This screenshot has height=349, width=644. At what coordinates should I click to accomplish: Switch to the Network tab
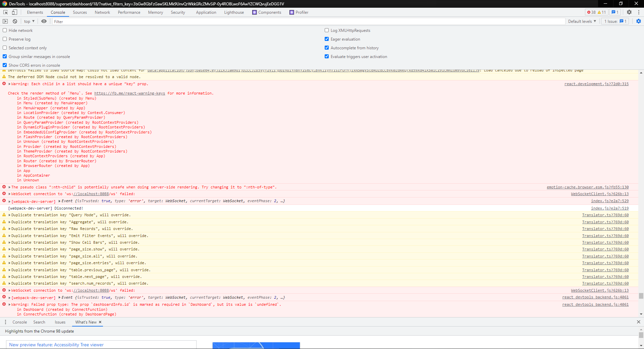[102, 12]
